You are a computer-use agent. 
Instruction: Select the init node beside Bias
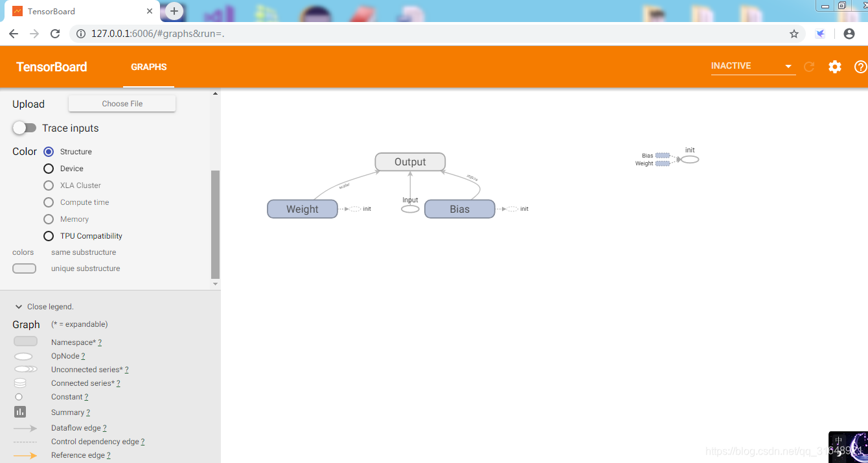pyautogui.click(x=512, y=209)
